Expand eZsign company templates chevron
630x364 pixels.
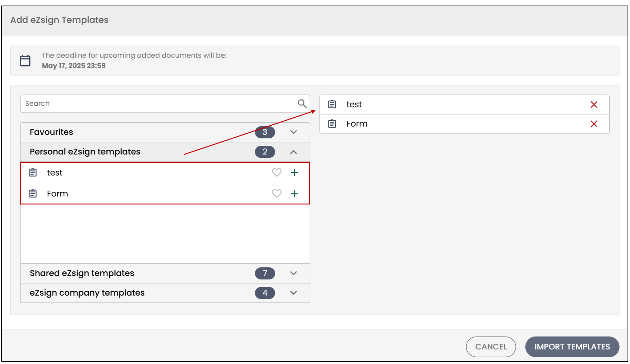pyautogui.click(x=294, y=293)
